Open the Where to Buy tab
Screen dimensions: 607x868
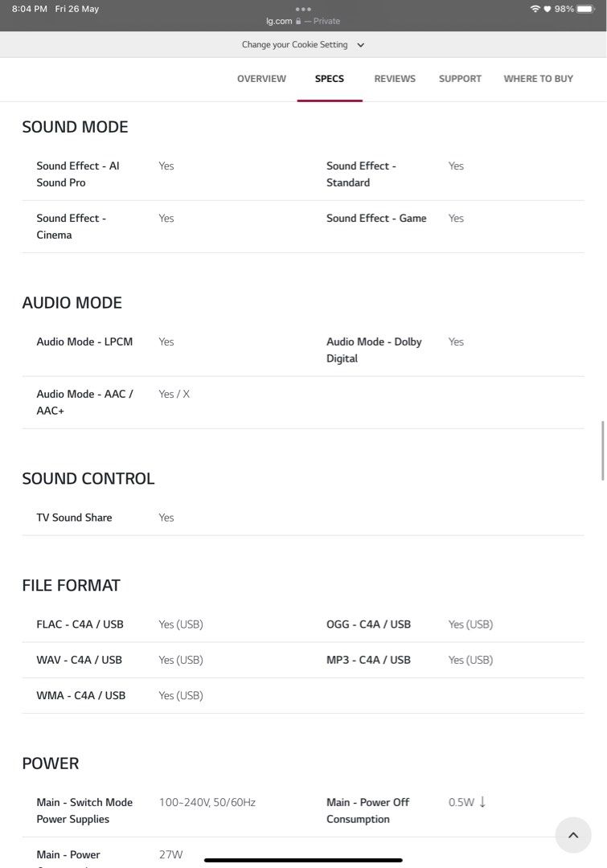click(538, 79)
